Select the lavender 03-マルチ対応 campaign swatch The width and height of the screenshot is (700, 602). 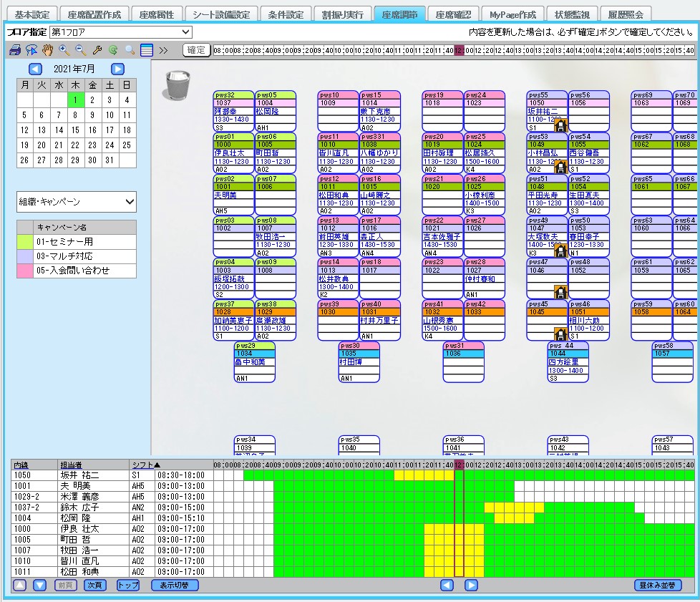click(x=25, y=256)
